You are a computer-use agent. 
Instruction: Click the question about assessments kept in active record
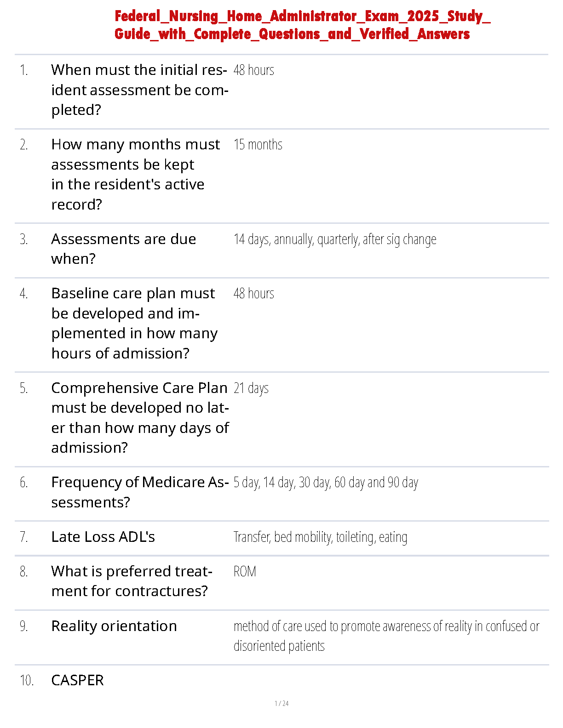(135, 174)
